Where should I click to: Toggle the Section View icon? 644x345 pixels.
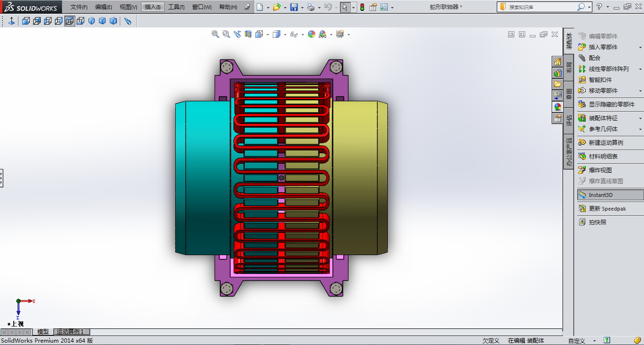click(x=248, y=34)
